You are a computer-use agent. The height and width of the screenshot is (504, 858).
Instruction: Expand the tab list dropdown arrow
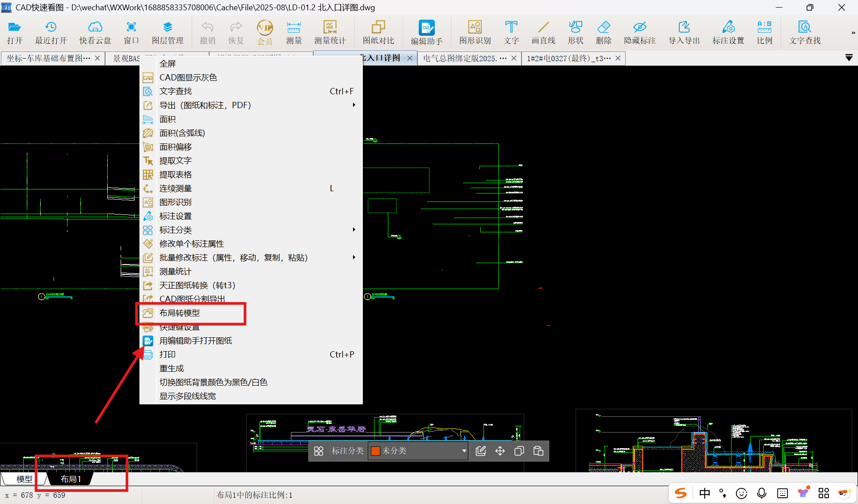tap(849, 58)
